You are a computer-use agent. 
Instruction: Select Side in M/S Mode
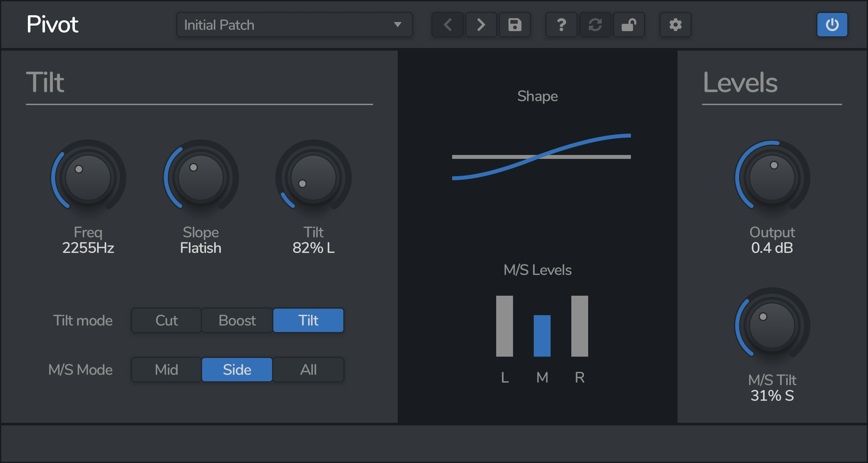237,370
